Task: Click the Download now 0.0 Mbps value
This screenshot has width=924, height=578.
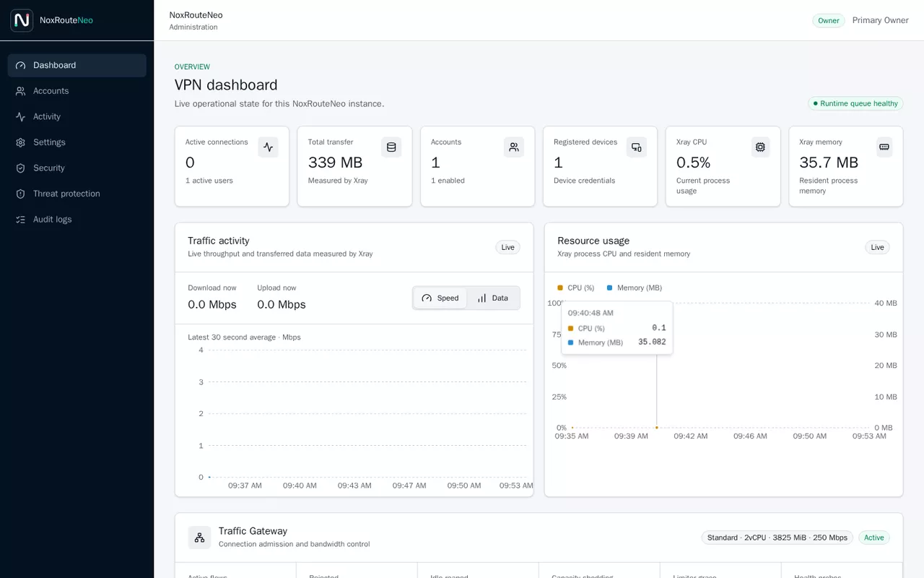Action: point(212,304)
